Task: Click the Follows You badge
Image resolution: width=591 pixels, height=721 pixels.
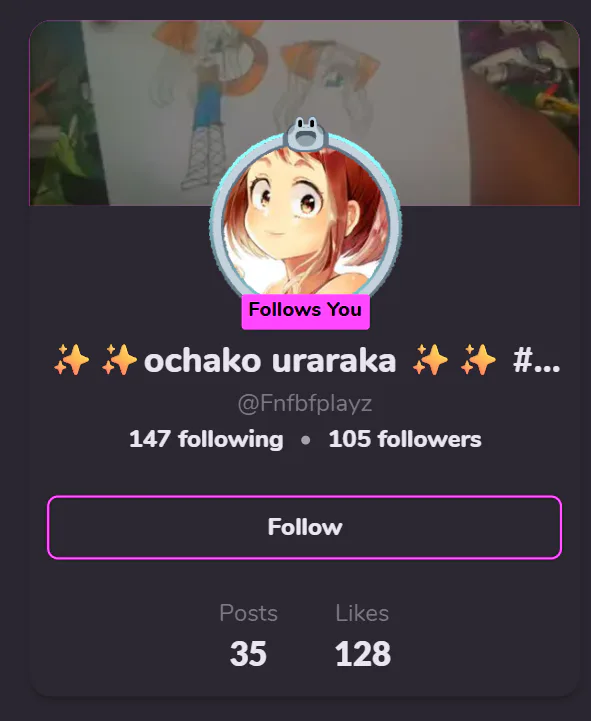Action: [x=305, y=311]
